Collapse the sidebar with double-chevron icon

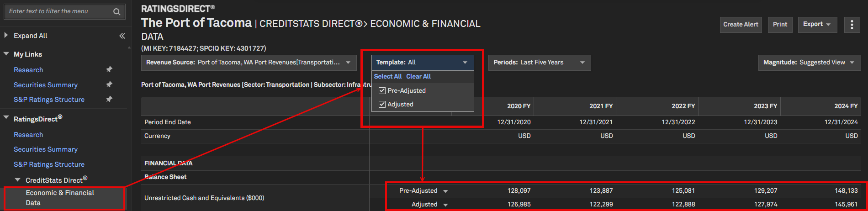coord(122,36)
